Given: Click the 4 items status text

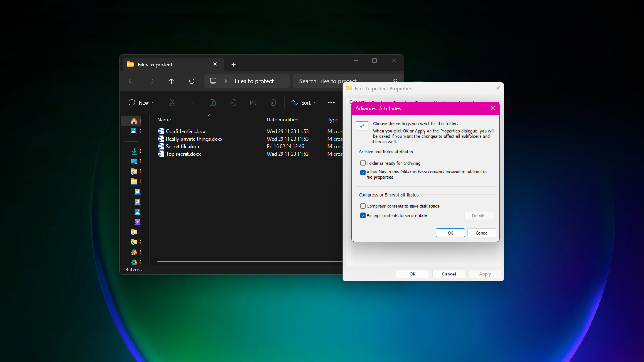Looking at the screenshot, I should [x=134, y=270].
